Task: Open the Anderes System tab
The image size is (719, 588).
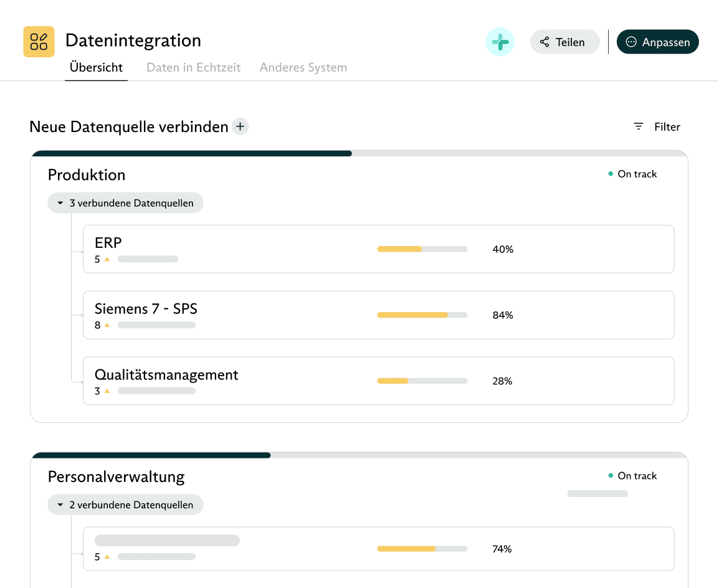Action: point(303,67)
